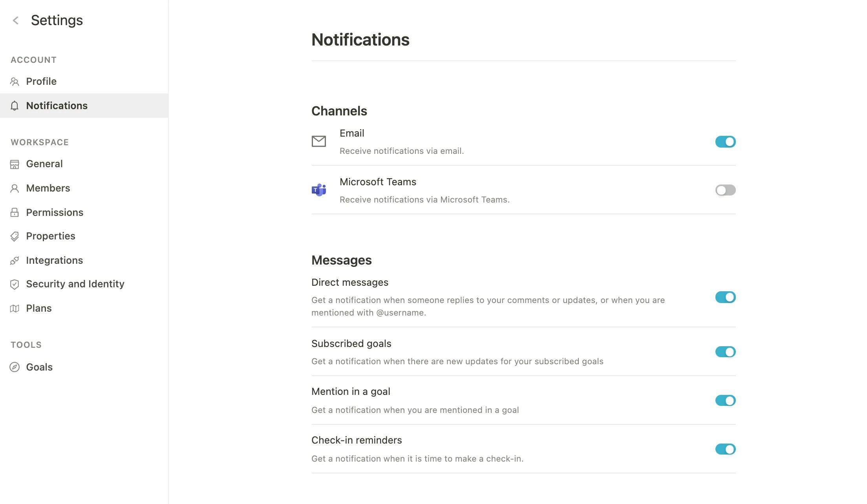The height and width of the screenshot is (504, 867).
Task: Click the back arrow next to Settings
Action: tap(16, 20)
